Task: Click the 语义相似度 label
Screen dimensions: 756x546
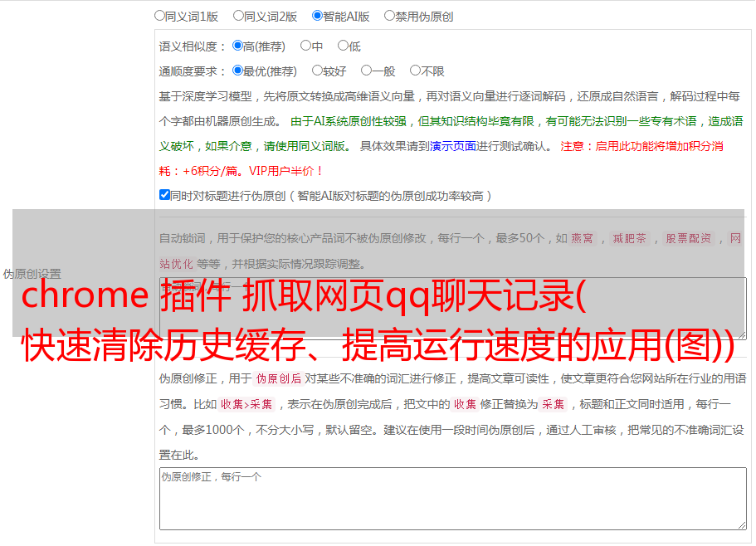Action: click(193, 46)
